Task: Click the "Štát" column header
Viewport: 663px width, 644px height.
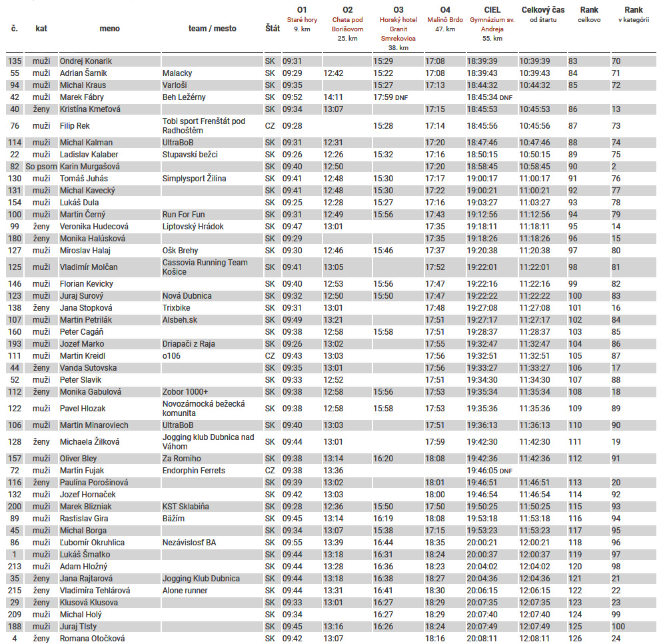Action: 272,29
